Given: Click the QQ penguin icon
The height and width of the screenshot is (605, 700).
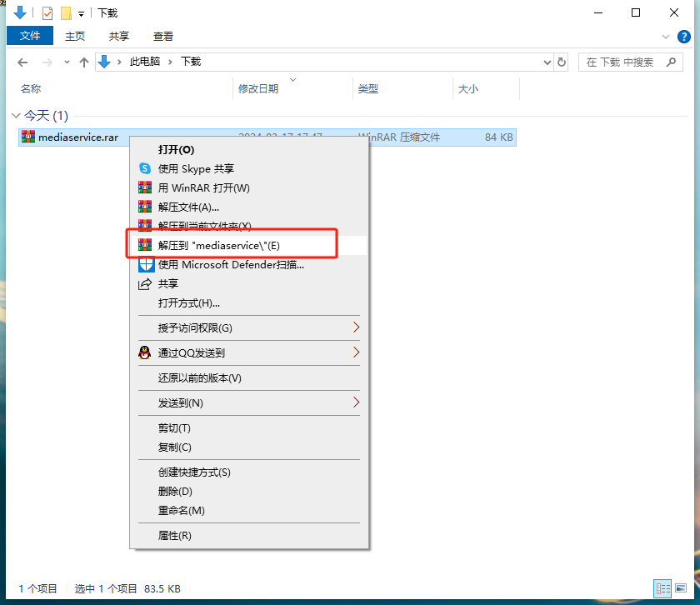Looking at the screenshot, I should [x=145, y=352].
